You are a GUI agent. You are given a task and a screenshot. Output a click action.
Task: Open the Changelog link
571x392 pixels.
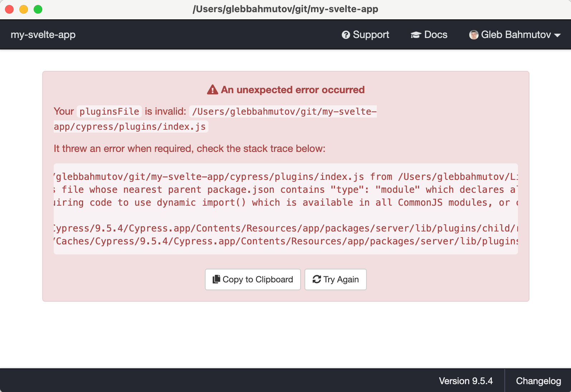538,381
